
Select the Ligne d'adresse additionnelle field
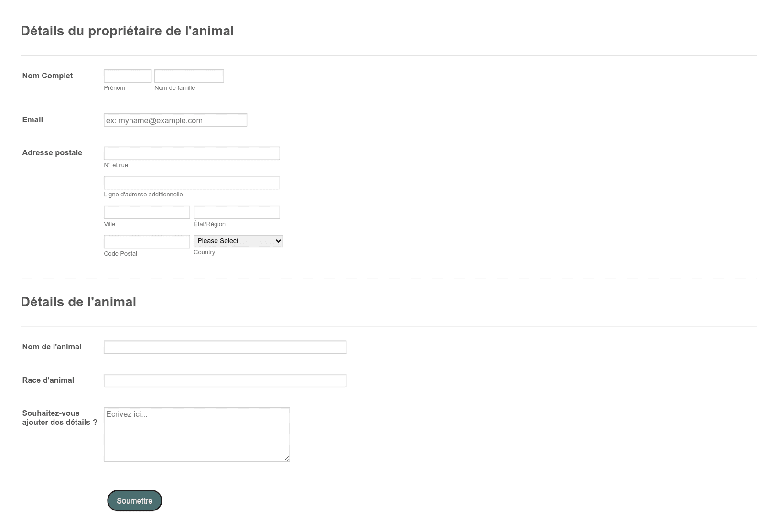(x=192, y=183)
